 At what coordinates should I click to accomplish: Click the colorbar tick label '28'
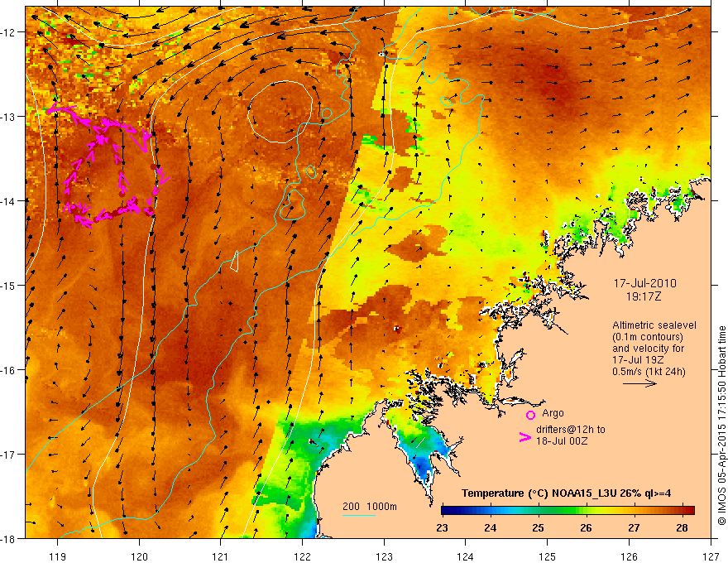682,527
